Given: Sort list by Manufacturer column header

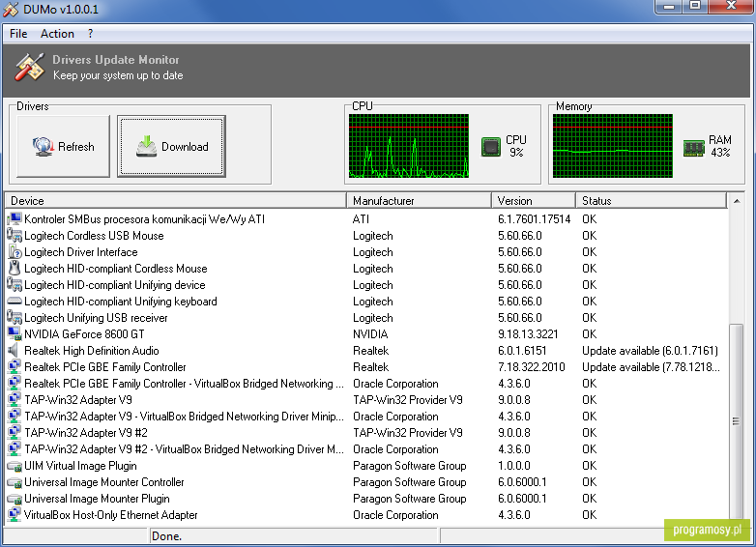Looking at the screenshot, I should click(x=419, y=200).
